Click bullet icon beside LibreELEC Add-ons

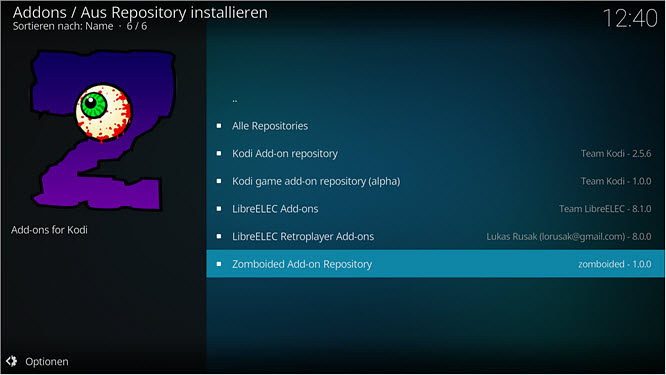(x=219, y=209)
